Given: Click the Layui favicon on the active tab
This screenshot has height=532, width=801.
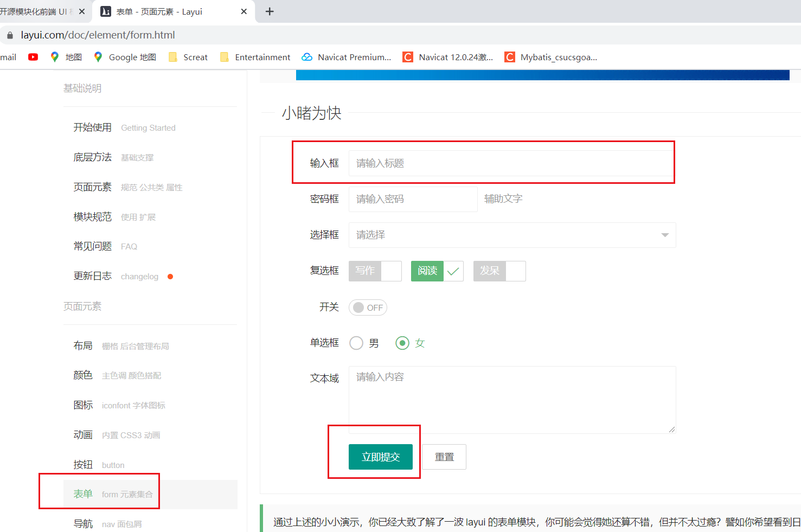Looking at the screenshot, I should tap(106, 10).
